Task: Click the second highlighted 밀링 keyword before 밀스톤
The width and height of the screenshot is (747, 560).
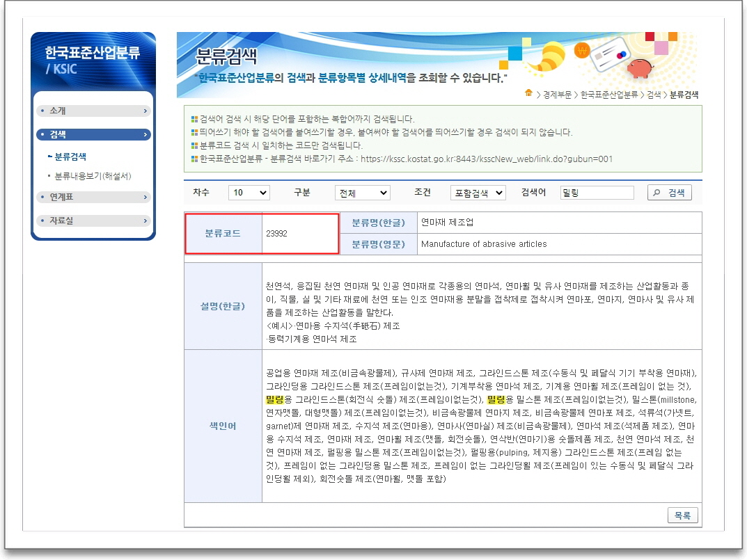Action: point(496,399)
